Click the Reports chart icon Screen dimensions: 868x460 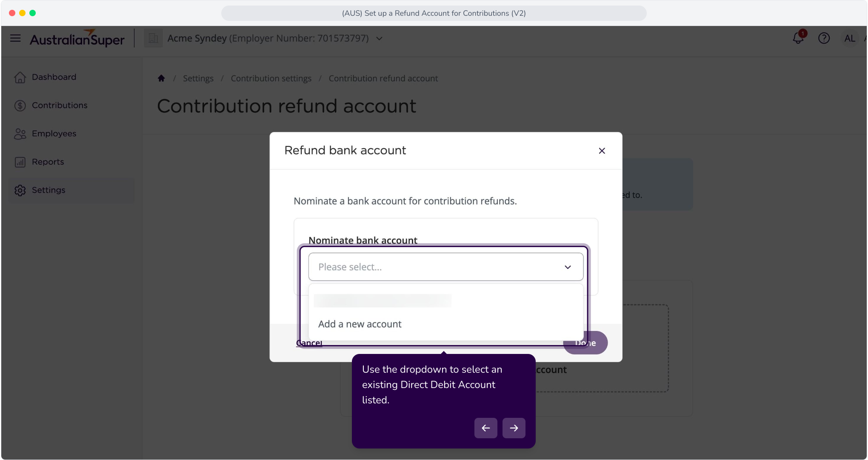coord(20,162)
